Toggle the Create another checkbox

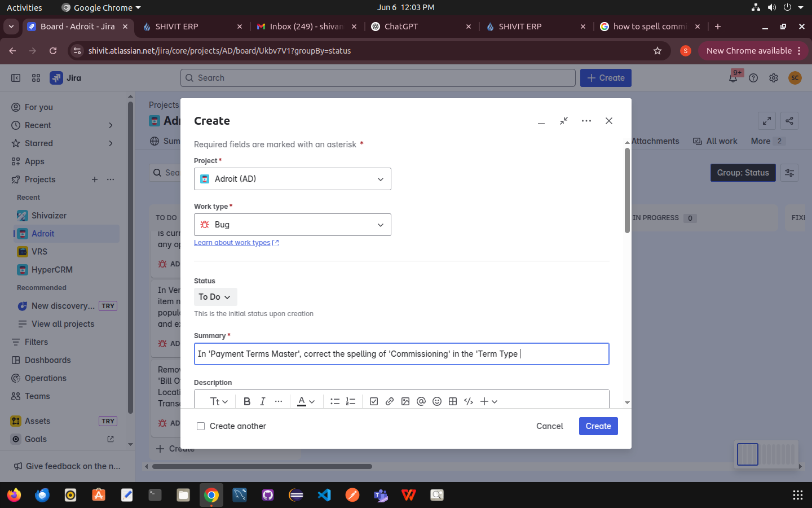(x=201, y=426)
